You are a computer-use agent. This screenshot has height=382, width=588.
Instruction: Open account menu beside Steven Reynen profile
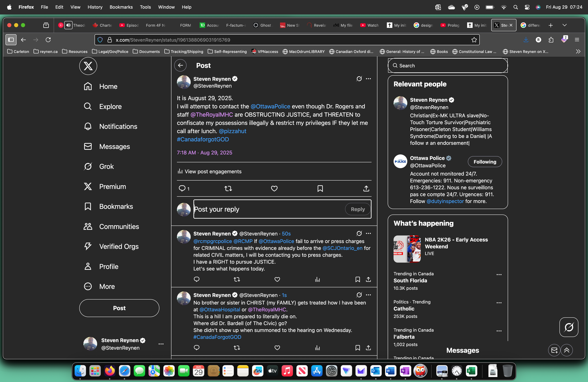click(161, 344)
